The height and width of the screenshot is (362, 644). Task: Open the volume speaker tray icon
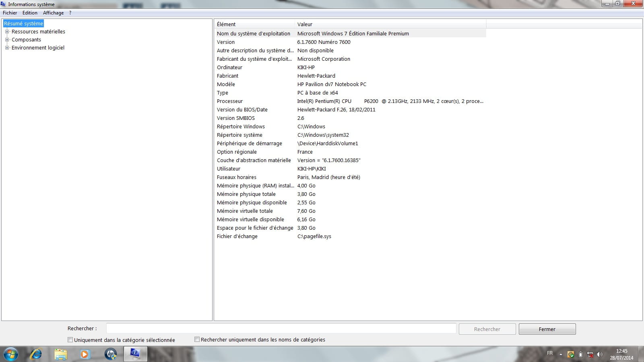[600, 354]
